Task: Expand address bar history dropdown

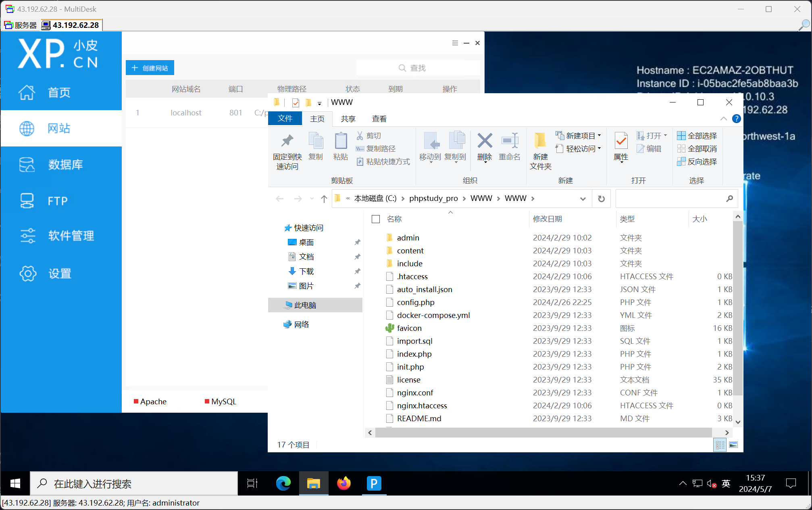Action: 583,199
